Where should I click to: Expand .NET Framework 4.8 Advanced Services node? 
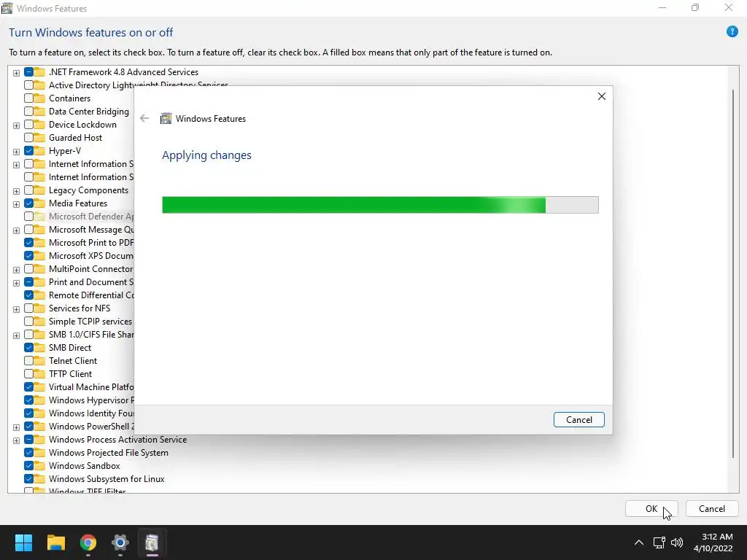(x=16, y=73)
